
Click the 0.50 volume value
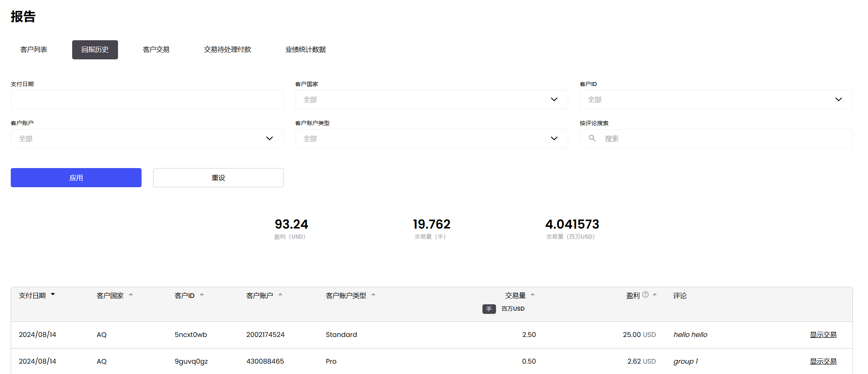pyautogui.click(x=529, y=362)
